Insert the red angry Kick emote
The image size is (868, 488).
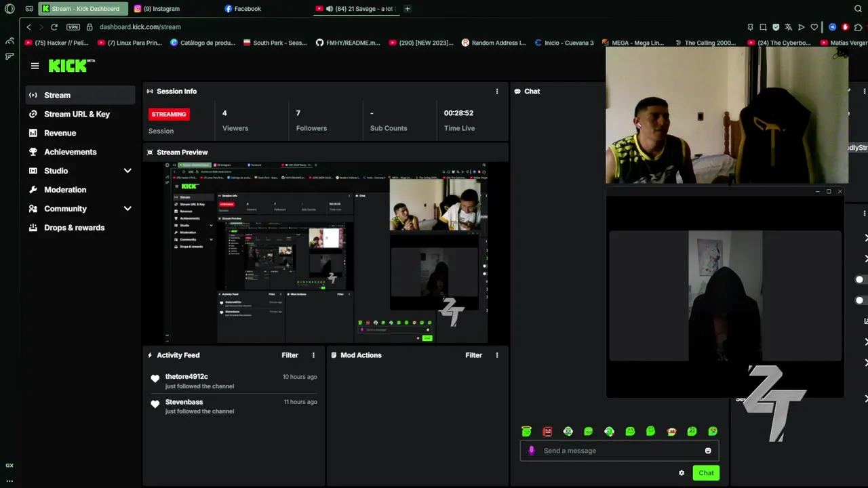click(x=547, y=431)
